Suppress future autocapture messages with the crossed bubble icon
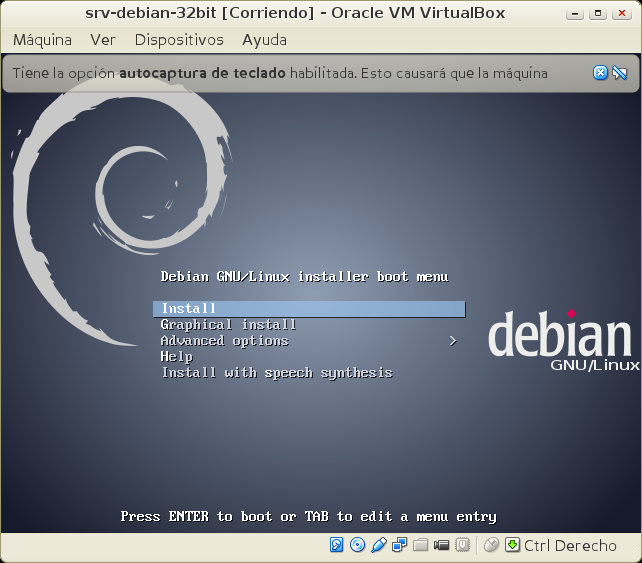Screen dimensions: 642x563 [619, 72]
